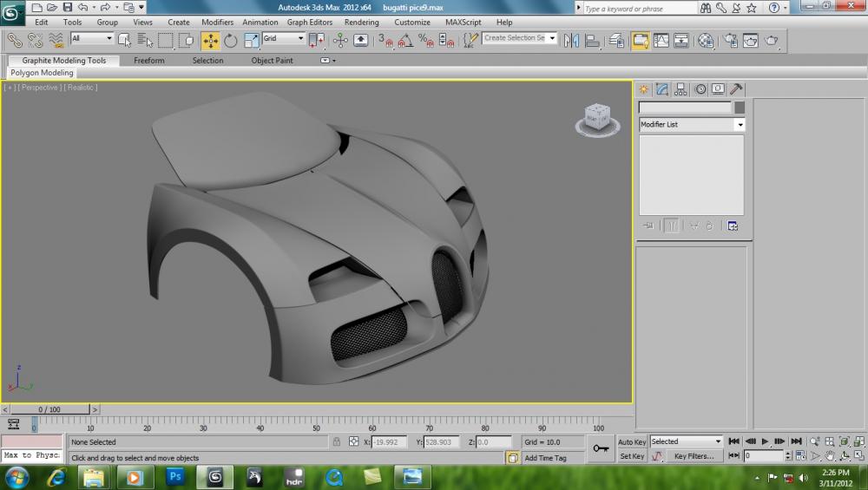Click the Mirror tool
The width and height of the screenshot is (868, 490).
pos(571,41)
